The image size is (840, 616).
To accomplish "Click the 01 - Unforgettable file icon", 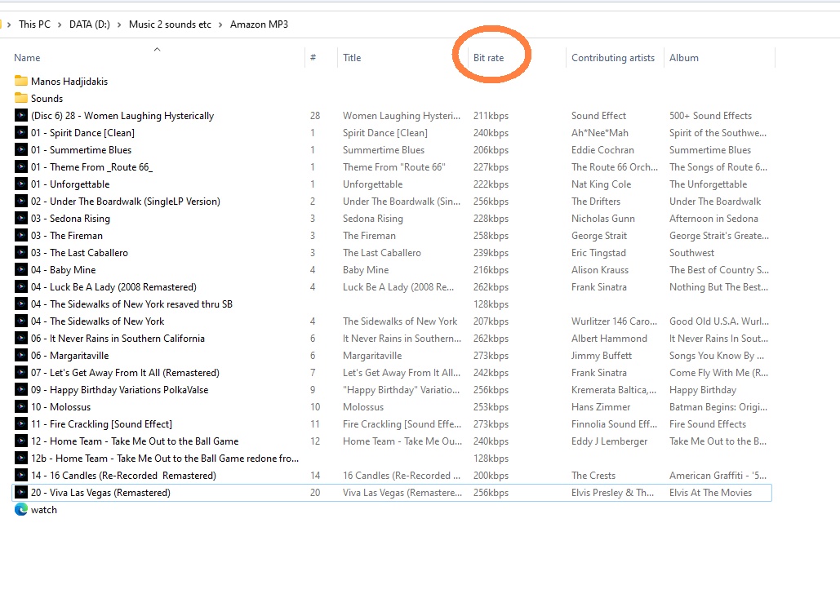I will pyautogui.click(x=21, y=184).
